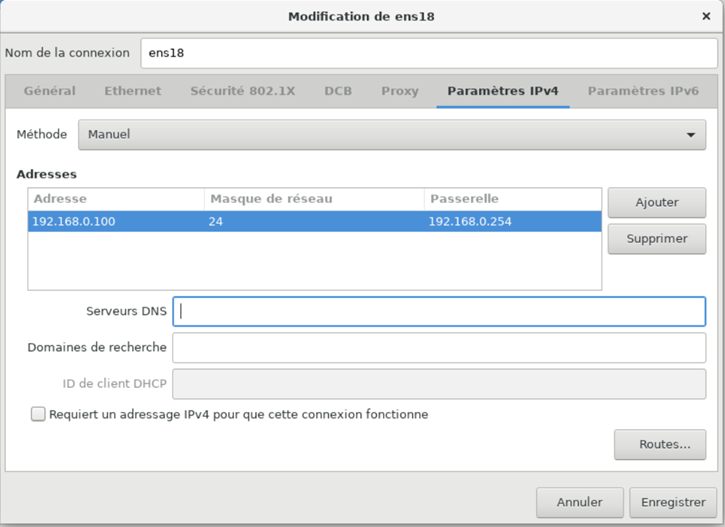Open the Ethernet tab
The height and width of the screenshot is (527, 725).
[x=132, y=91]
